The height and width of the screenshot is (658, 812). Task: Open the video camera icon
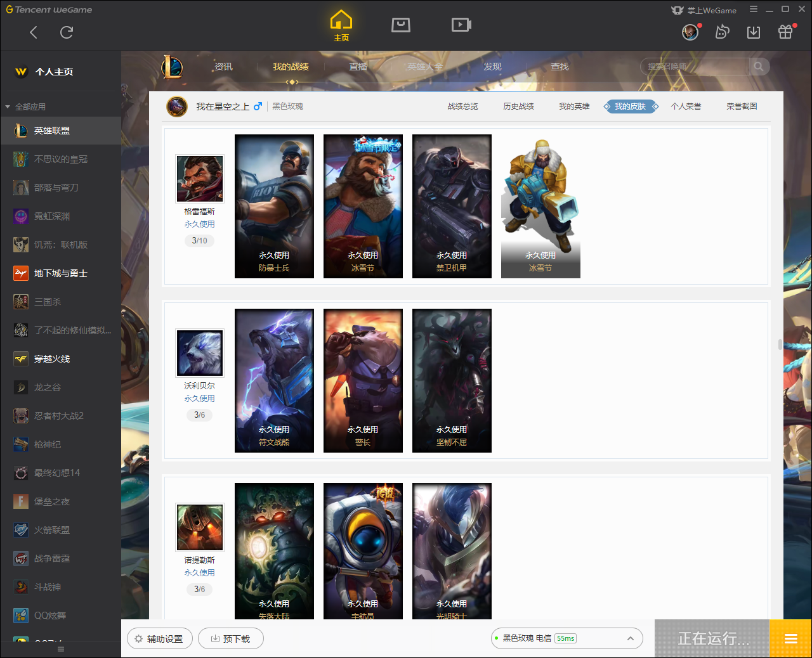point(461,25)
